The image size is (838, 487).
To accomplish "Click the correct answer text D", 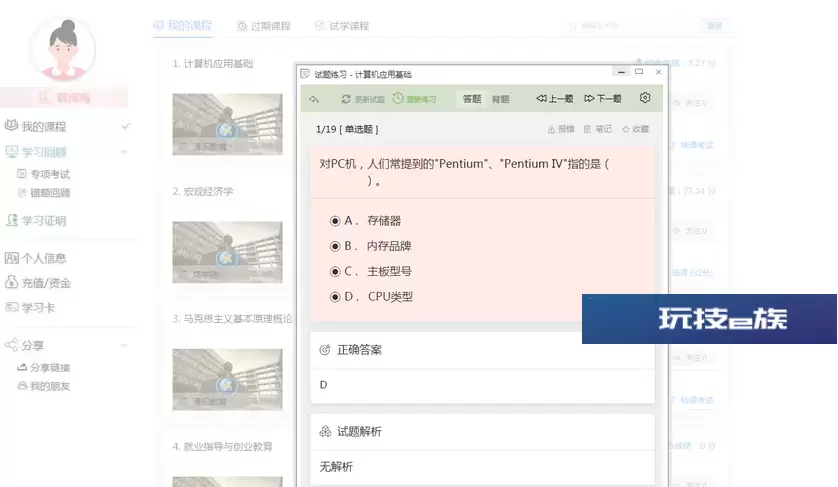I will click(323, 385).
